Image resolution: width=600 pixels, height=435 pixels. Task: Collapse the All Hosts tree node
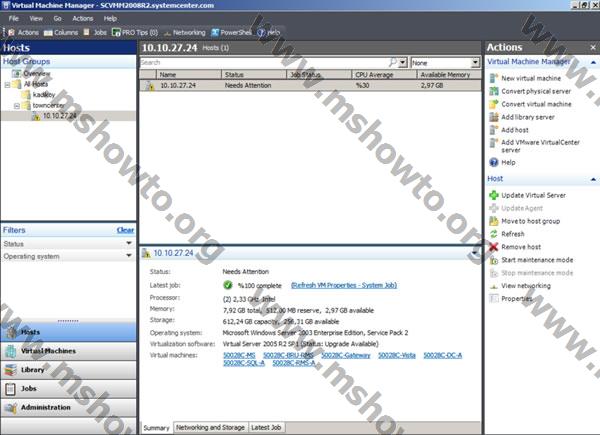click(7, 85)
